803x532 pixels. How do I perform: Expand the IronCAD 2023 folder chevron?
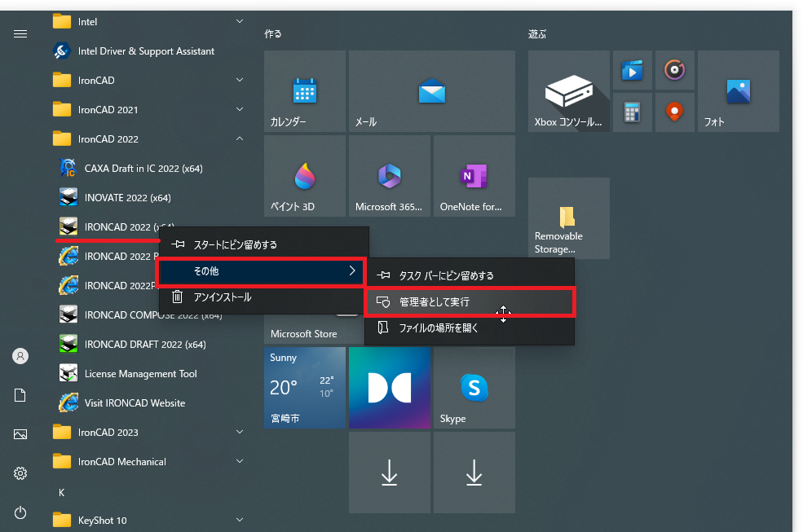click(239, 432)
